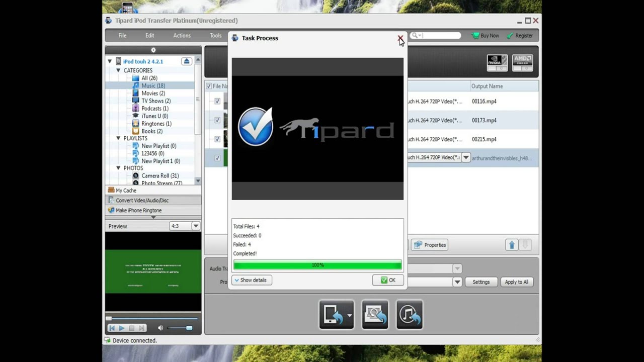
Task: Move selected file up arrow
Action: pos(512,245)
